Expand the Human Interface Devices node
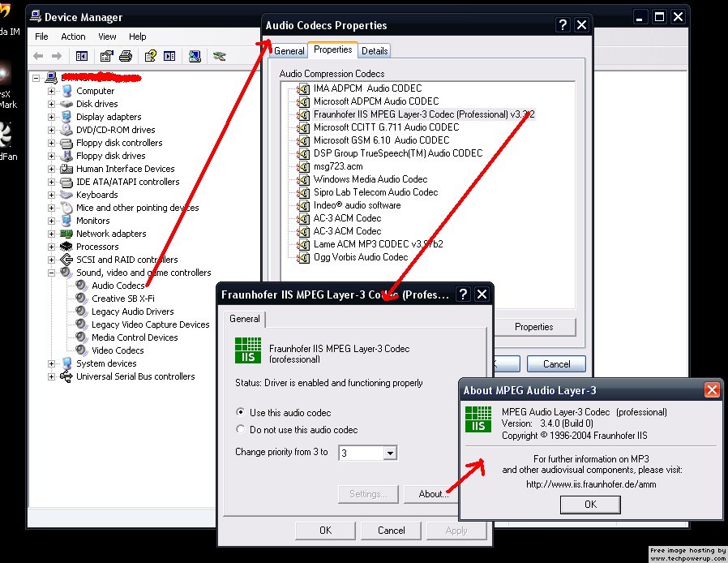 [x=52, y=169]
